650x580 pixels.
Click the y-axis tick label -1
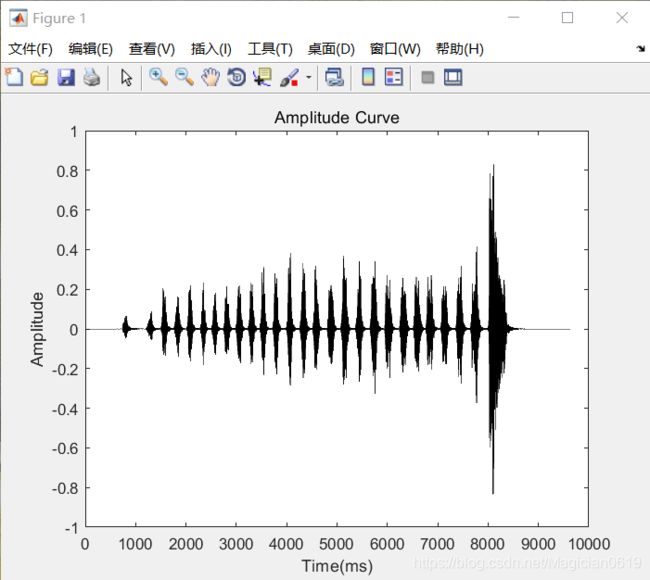coord(71,529)
